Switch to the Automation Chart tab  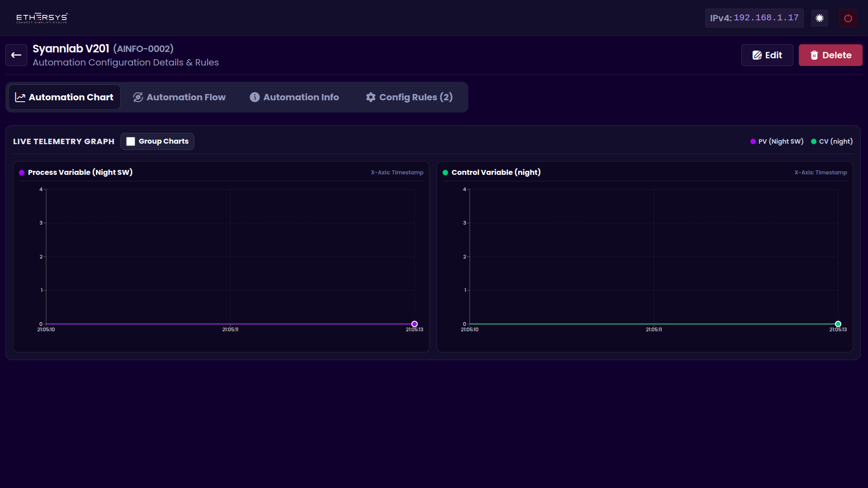[x=65, y=97]
